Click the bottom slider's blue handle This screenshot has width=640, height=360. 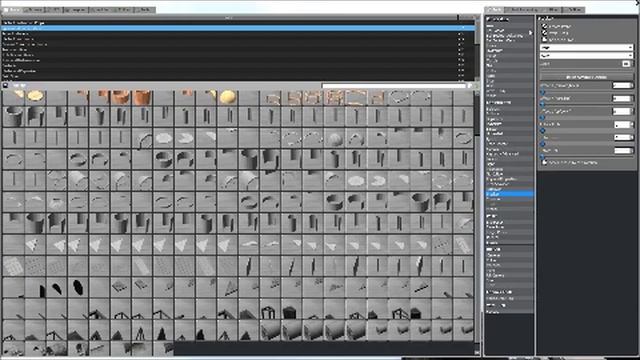pos(542,156)
